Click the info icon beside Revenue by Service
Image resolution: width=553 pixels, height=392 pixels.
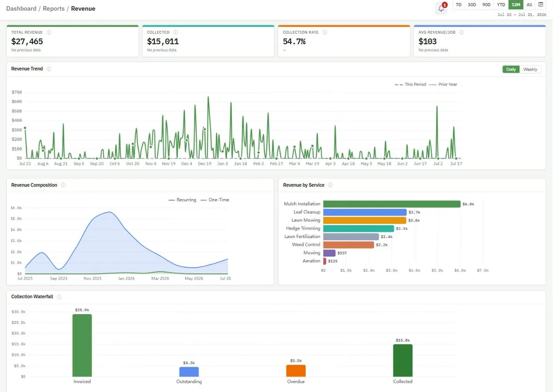point(330,185)
